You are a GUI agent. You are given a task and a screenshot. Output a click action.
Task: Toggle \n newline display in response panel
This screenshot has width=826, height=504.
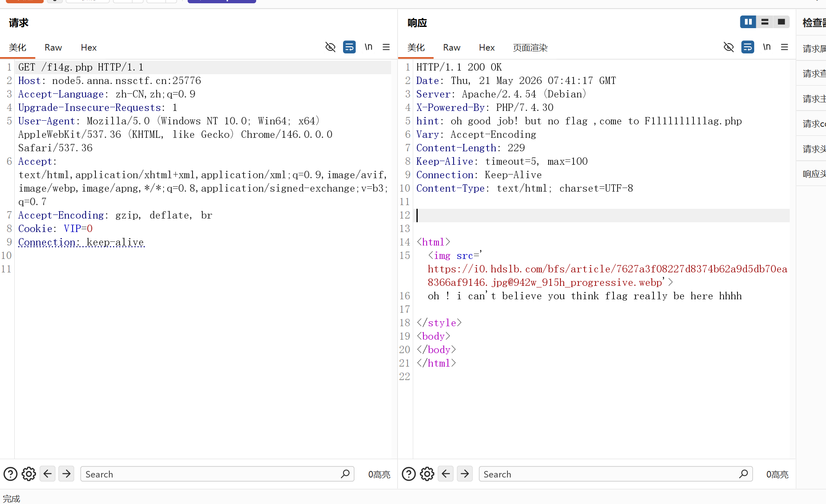(x=767, y=47)
